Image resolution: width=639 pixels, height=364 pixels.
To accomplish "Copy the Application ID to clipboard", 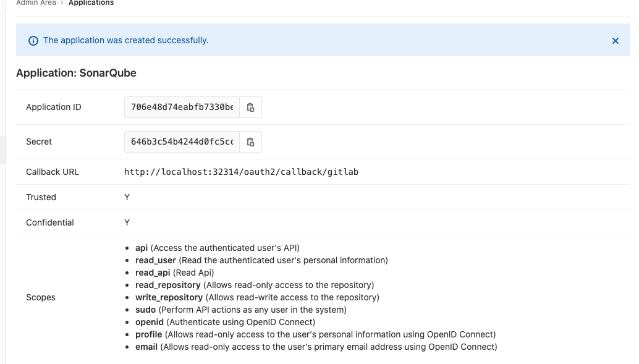I will [250, 107].
